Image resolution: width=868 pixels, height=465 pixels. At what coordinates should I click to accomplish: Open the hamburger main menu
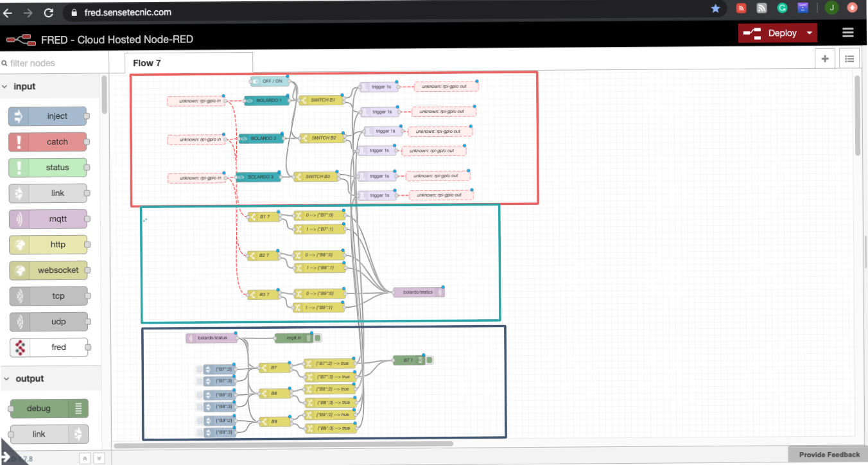(x=847, y=32)
